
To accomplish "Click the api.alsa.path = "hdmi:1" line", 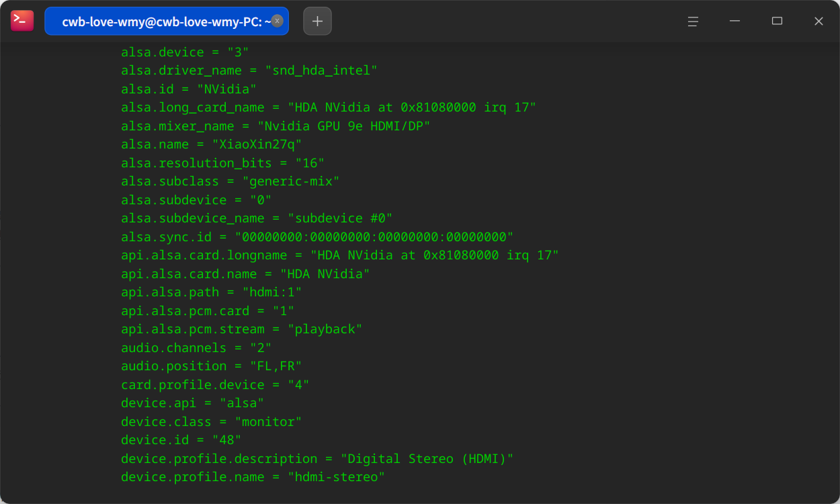I will [x=212, y=292].
